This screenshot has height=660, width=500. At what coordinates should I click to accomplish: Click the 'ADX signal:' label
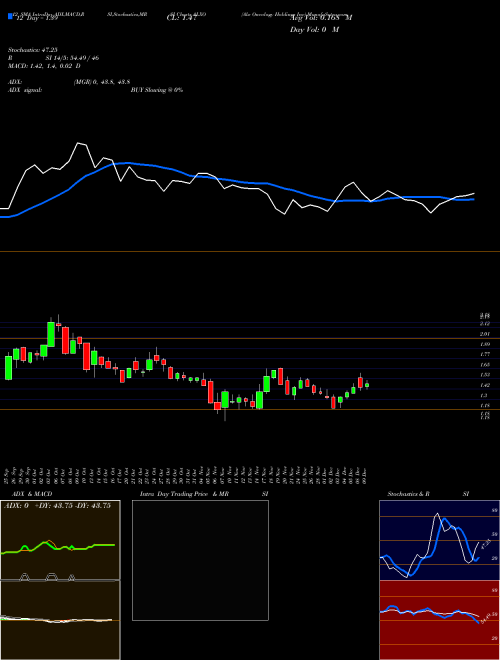click(25, 90)
